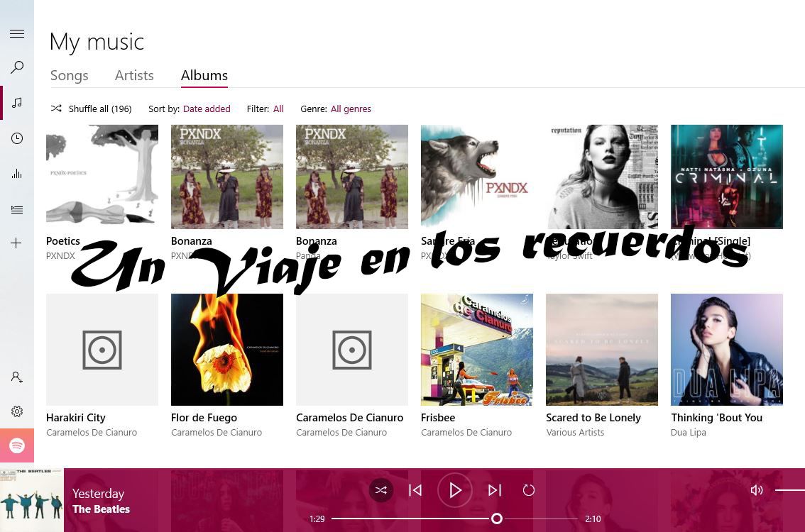This screenshot has width=805, height=532.
Task: Open the Playlists icon in sidebar
Action: [17, 209]
